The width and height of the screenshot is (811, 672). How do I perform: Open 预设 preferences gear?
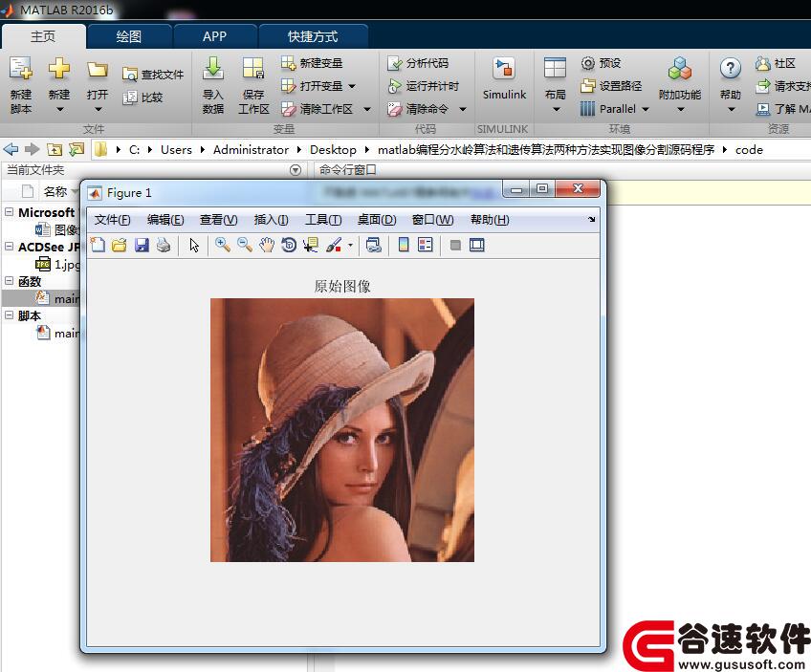coord(601,63)
